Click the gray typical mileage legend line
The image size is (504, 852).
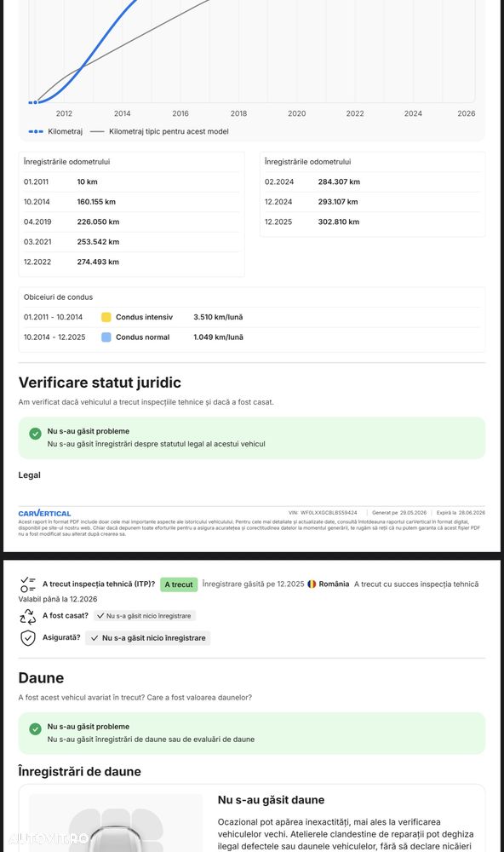click(97, 131)
